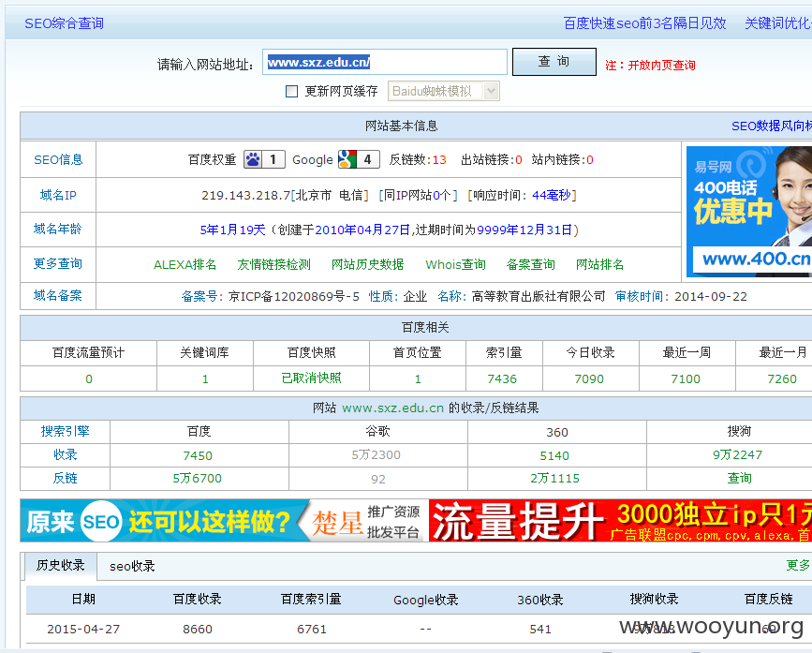Click the 最近一月 value 7260
The image size is (812, 653).
(x=782, y=379)
